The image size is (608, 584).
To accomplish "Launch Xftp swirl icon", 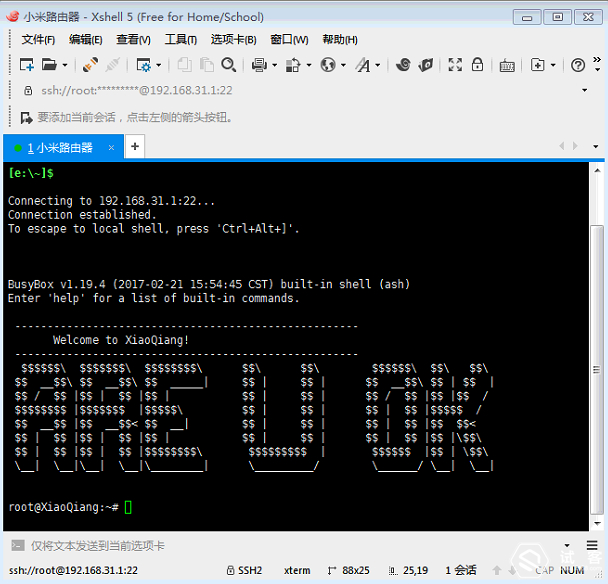I will (403, 65).
